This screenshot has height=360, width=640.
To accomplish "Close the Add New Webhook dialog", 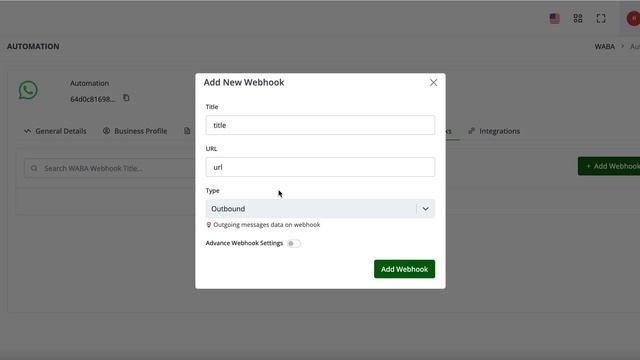I will pos(433,82).
